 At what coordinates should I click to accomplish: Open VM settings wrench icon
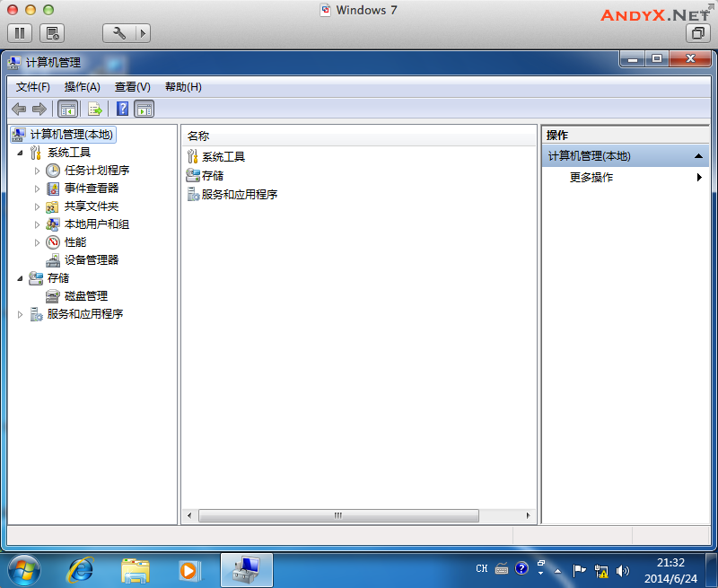118,33
